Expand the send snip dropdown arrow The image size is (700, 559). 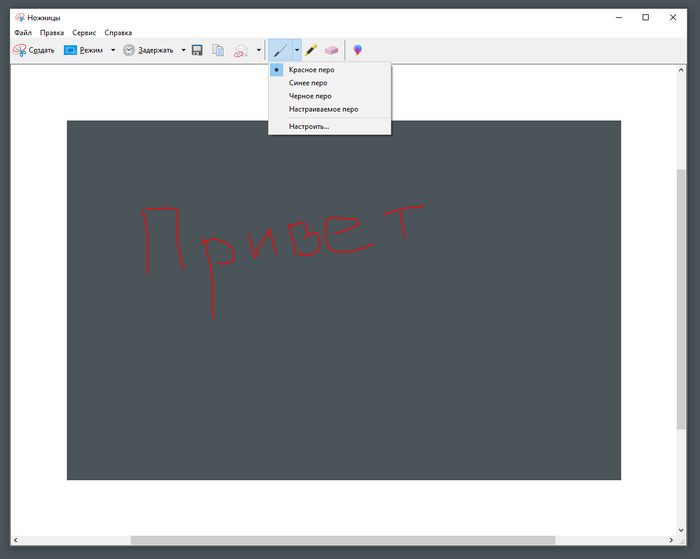pyautogui.click(x=258, y=50)
